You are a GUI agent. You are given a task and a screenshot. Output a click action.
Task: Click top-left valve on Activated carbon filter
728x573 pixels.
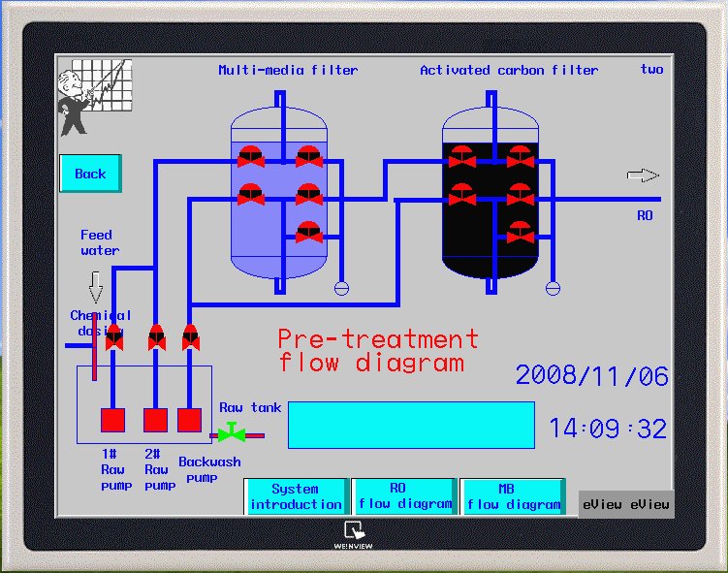coord(462,156)
